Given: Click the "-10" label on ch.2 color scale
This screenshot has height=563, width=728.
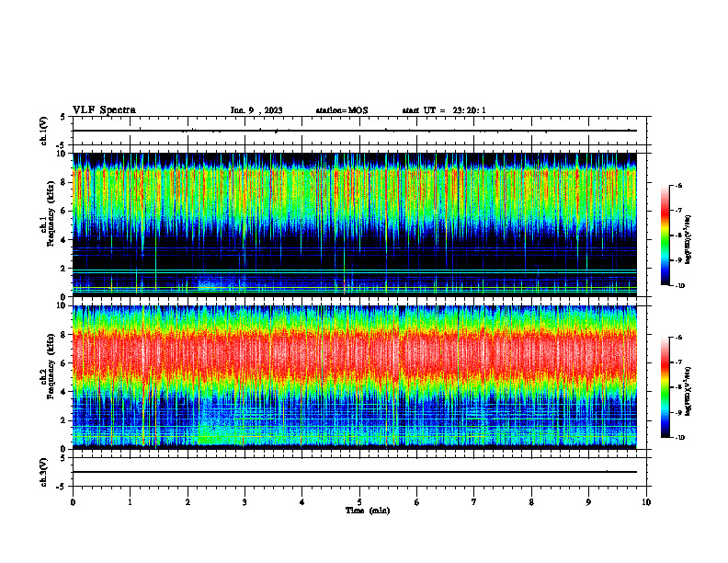Looking at the screenshot, I should 679,438.
